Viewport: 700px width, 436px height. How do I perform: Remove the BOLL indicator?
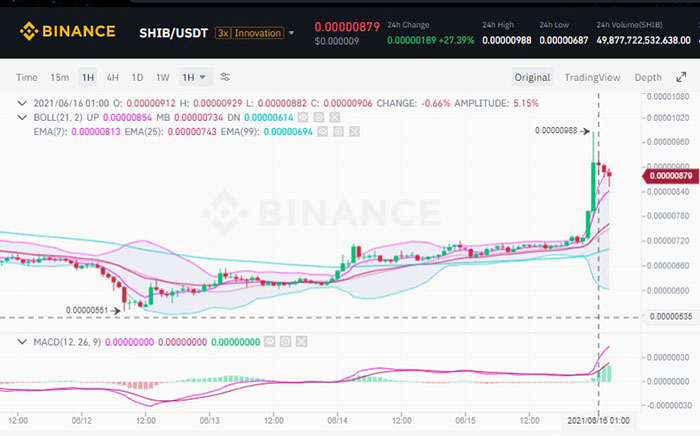335,117
